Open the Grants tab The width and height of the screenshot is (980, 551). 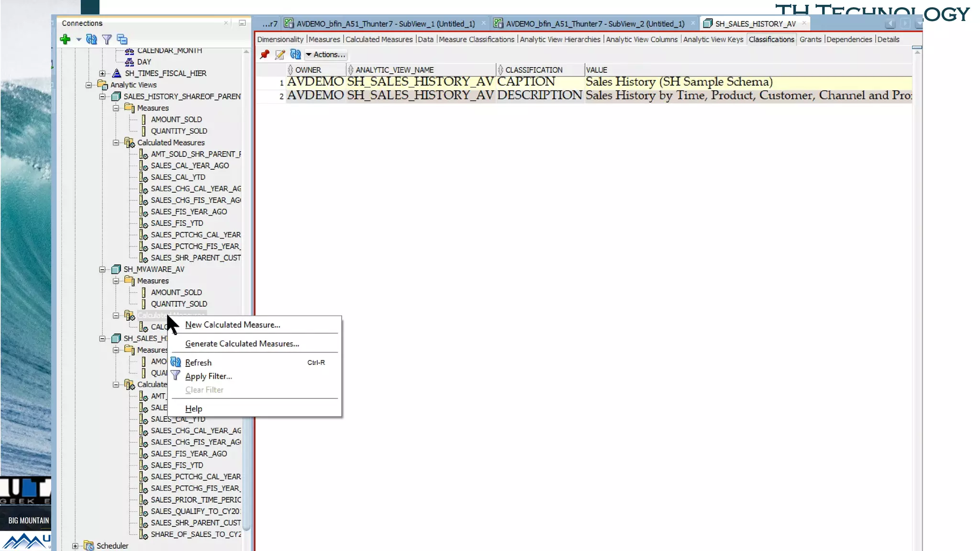coord(810,39)
